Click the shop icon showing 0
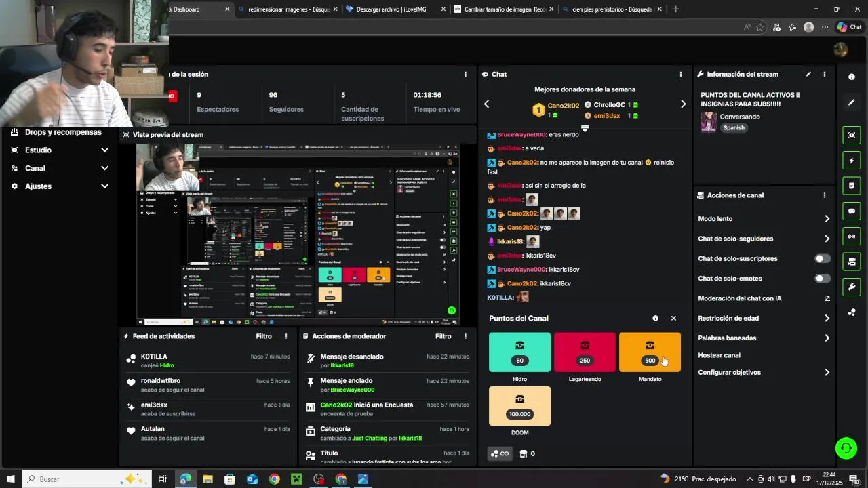Image resolution: width=868 pixels, height=488 pixels. click(x=527, y=453)
